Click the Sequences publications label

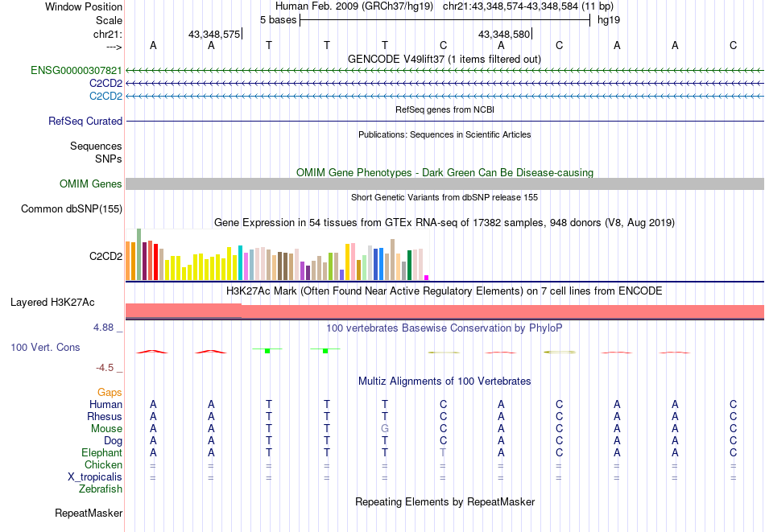click(96, 146)
